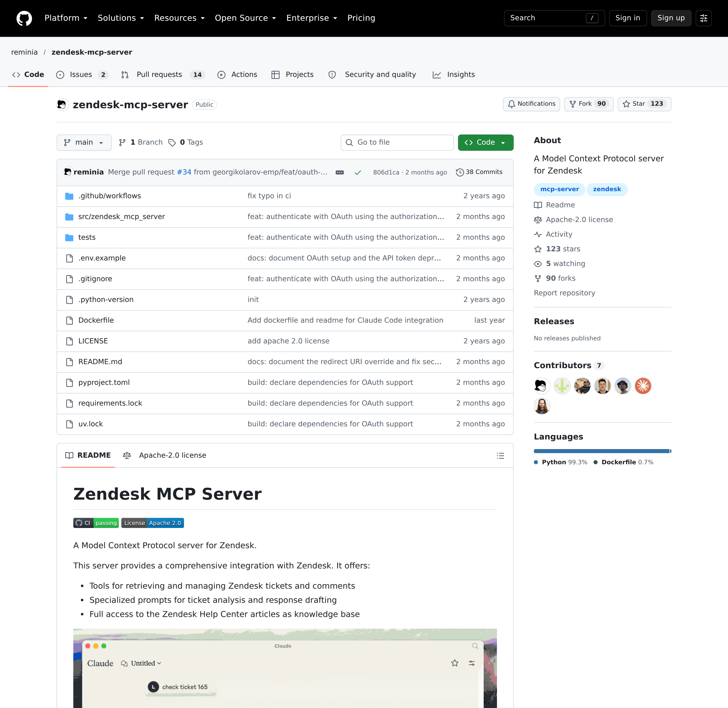Expand the commit message ellipsis icon

click(x=339, y=172)
